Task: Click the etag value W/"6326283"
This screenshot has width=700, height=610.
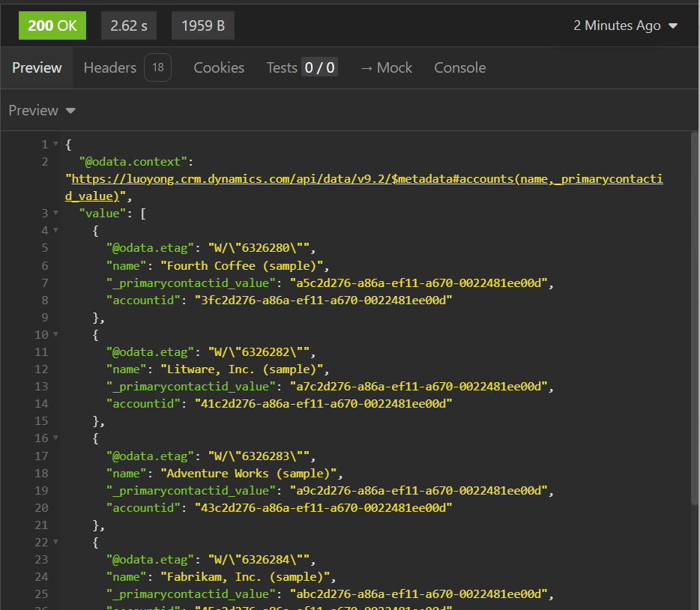Action: [x=259, y=456]
